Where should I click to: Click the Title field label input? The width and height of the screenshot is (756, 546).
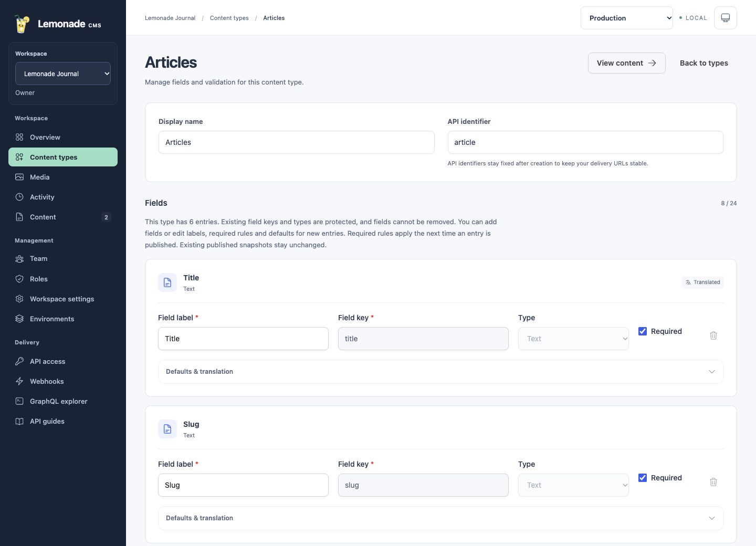(243, 339)
